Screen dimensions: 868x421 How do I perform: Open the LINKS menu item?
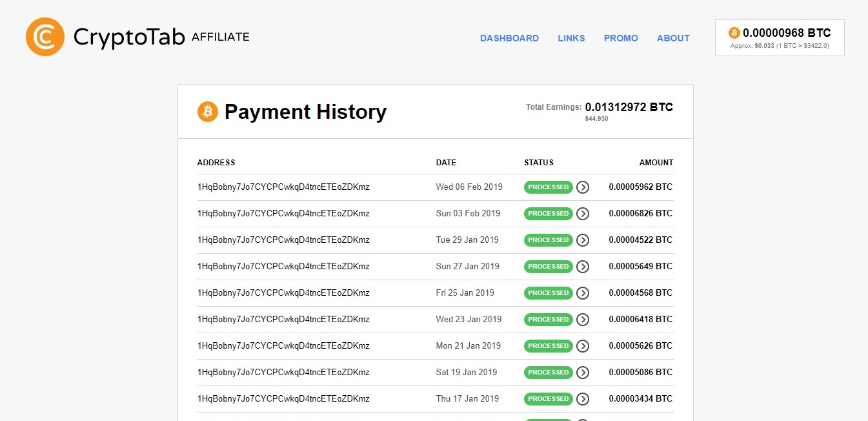571,38
